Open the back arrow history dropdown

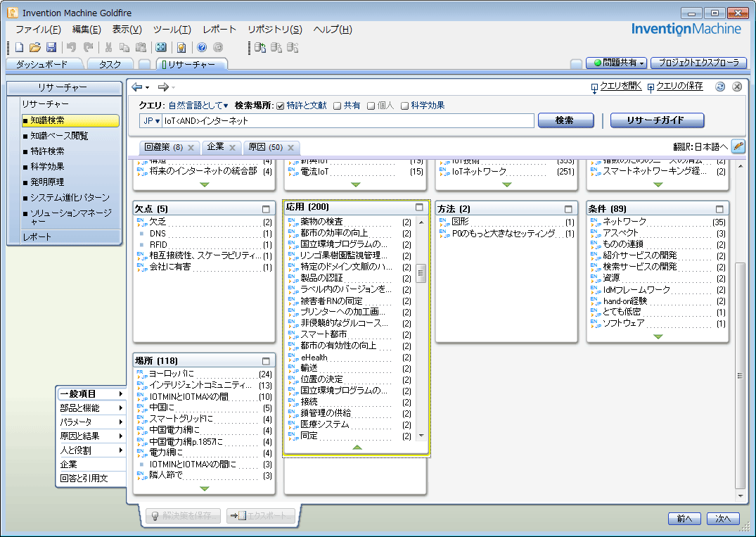pyautogui.click(x=147, y=87)
